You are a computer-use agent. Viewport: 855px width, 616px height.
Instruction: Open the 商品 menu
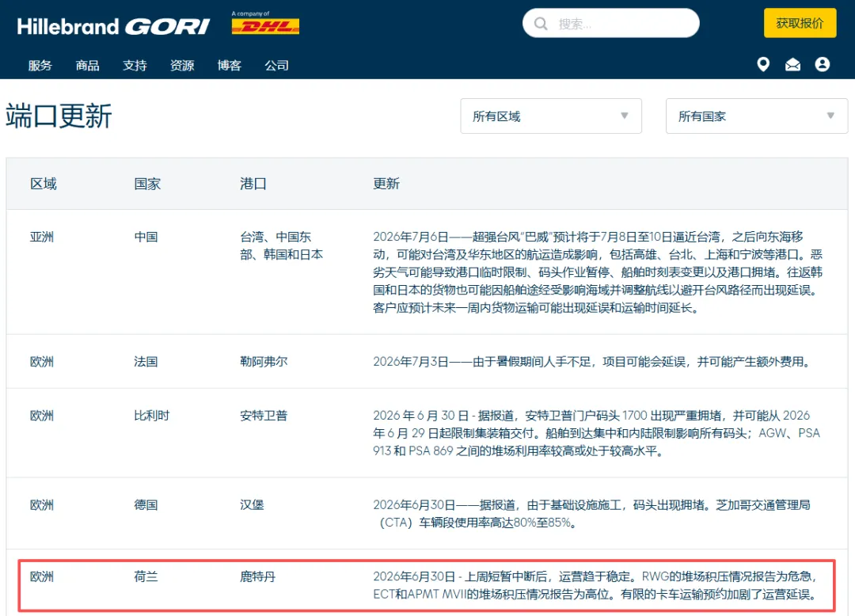click(x=87, y=66)
